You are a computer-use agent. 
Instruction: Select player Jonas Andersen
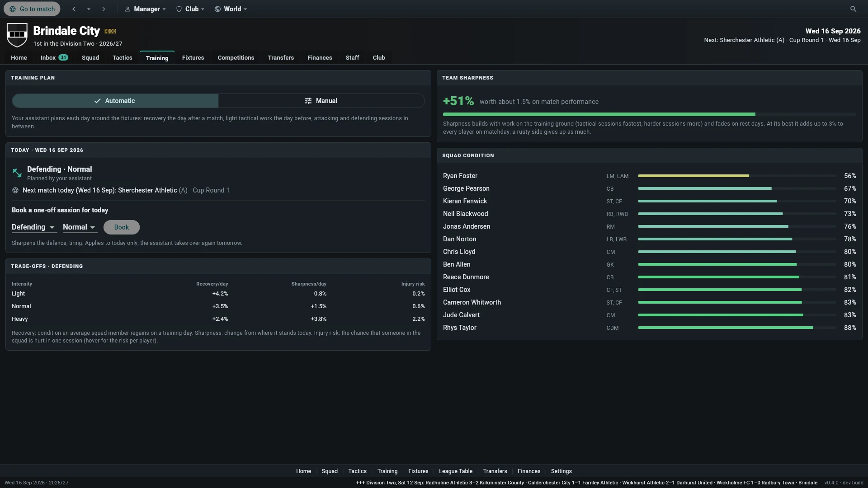pyautogui.click(x=467, y=226)
